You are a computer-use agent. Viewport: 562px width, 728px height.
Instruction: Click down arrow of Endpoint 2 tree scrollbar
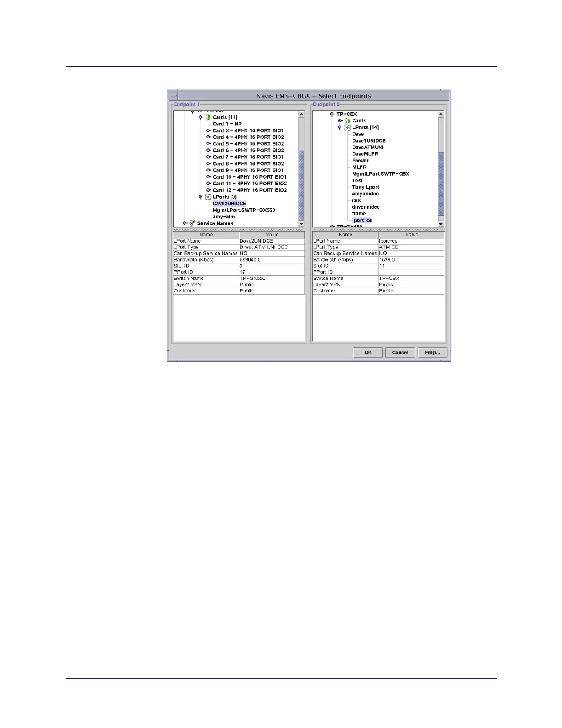pyautogui.click(x=441, y=224)
